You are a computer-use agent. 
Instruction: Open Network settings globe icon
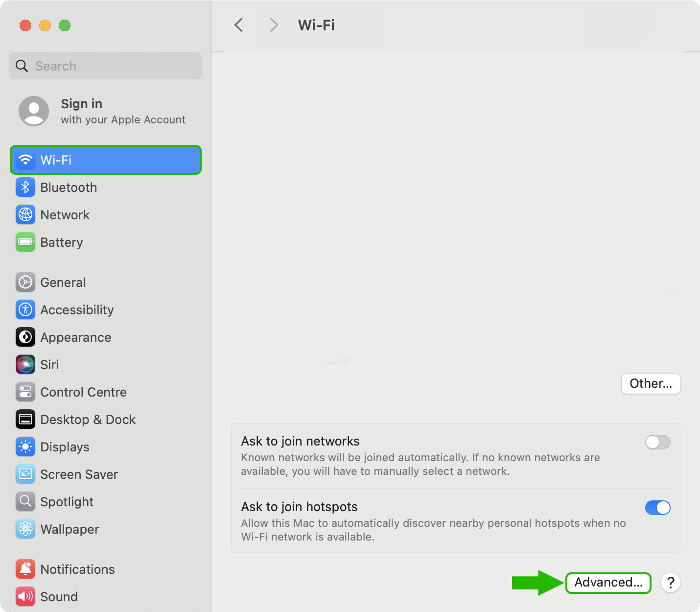(25, 215)
